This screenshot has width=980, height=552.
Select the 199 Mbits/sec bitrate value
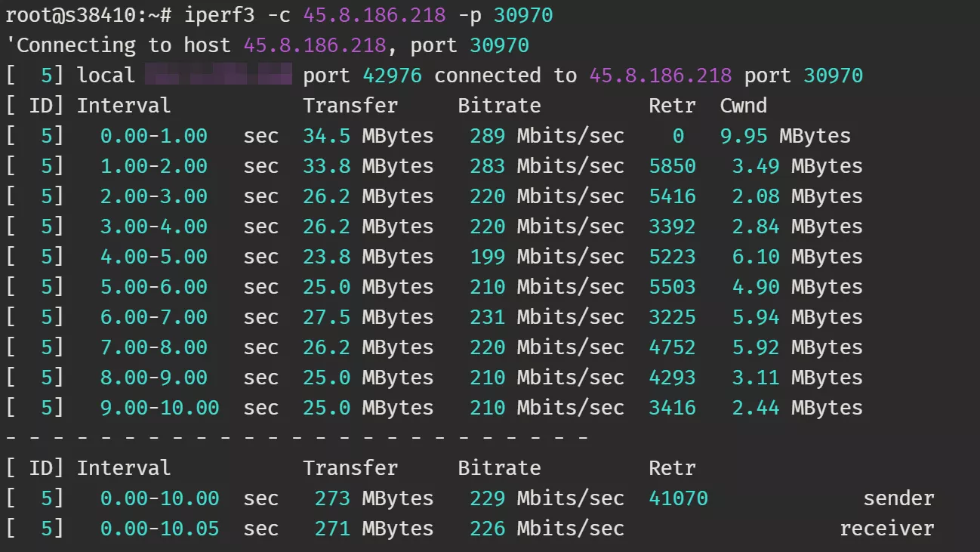tap(547, 257)
